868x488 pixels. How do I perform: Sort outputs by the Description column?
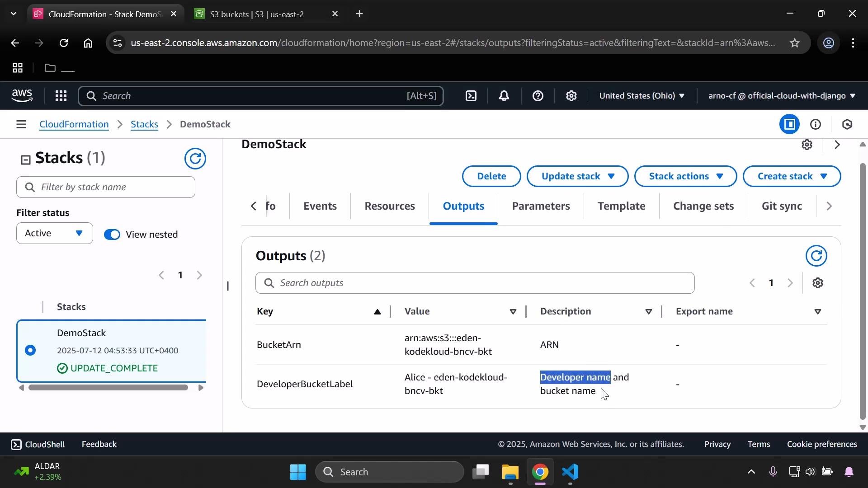(649, 312)
